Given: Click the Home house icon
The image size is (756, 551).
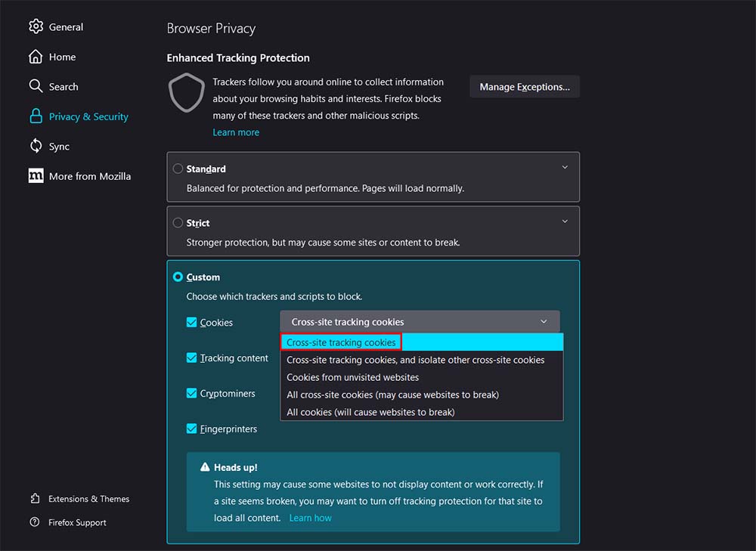Looking at the screenshot, I should click(36, 57).
